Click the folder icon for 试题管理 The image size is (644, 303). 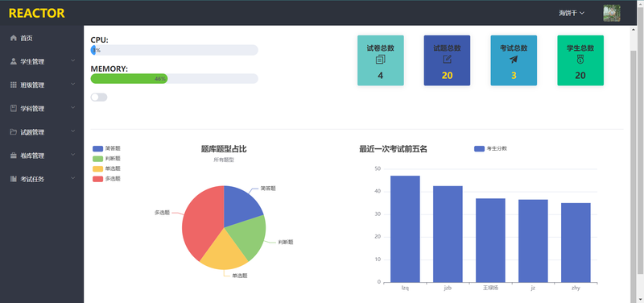tap(14, 132)
